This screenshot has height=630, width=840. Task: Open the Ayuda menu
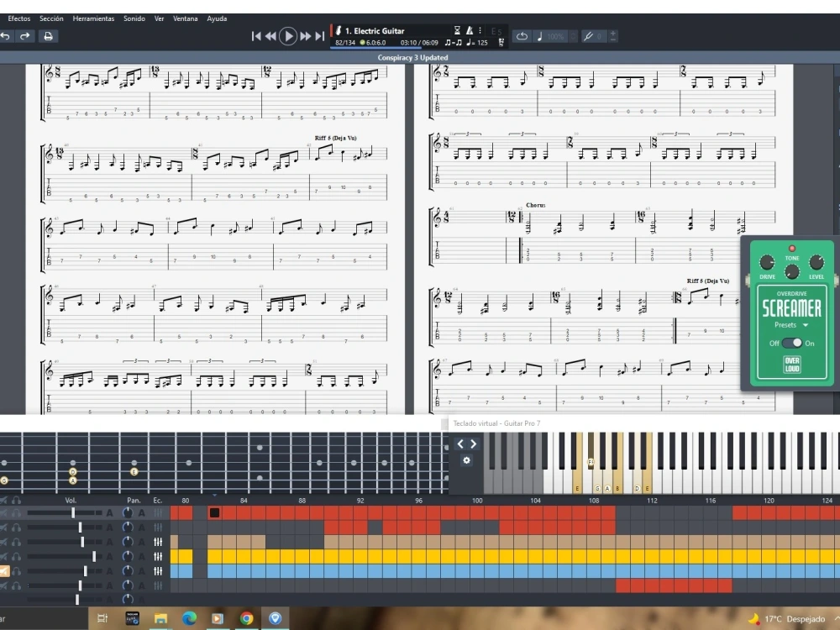(x=217, y=18)
